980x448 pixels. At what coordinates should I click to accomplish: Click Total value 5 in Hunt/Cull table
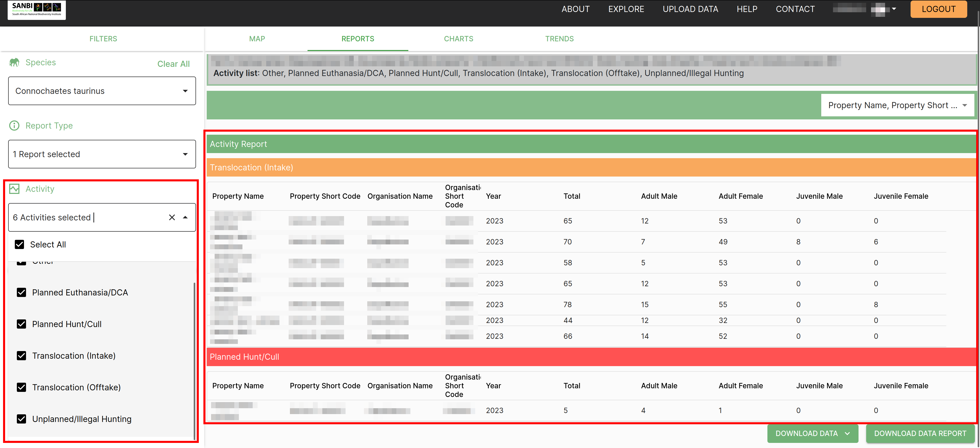pyautogui.click(x=566, y=411)
